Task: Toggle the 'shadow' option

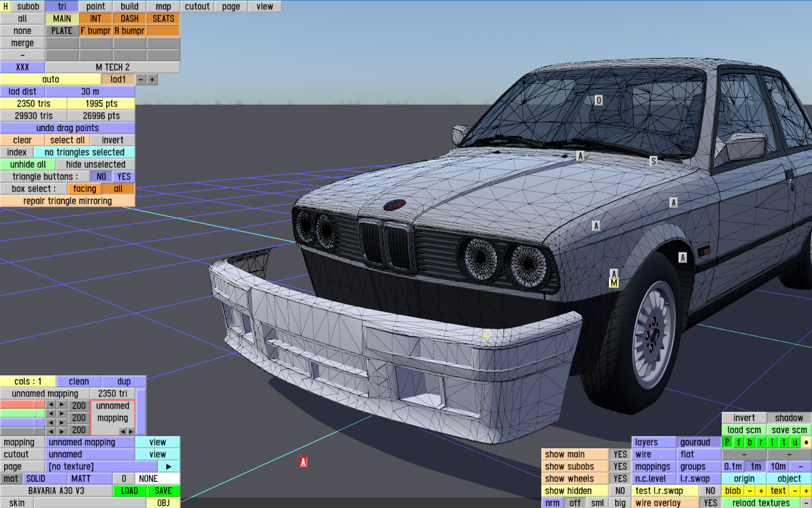Action: pos(789,418)
